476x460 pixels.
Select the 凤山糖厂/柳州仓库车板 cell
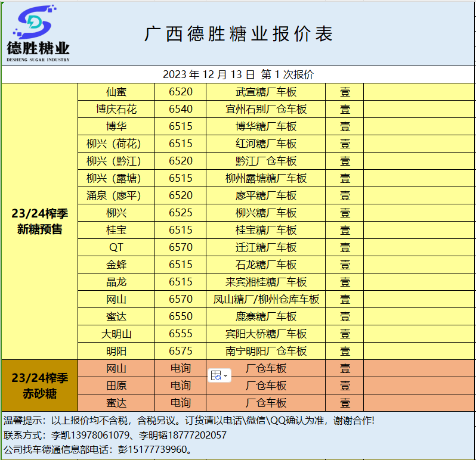[265, 299]
